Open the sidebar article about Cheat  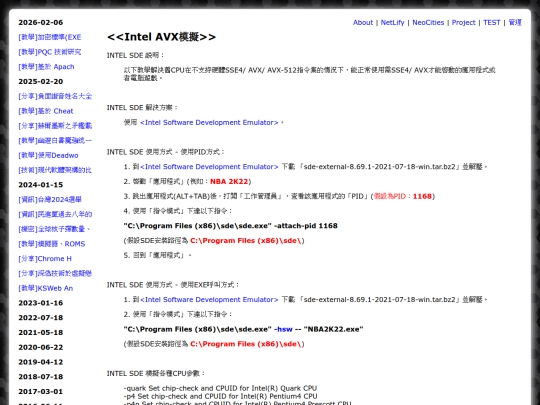pyautogui.click(x=46, y=111)
